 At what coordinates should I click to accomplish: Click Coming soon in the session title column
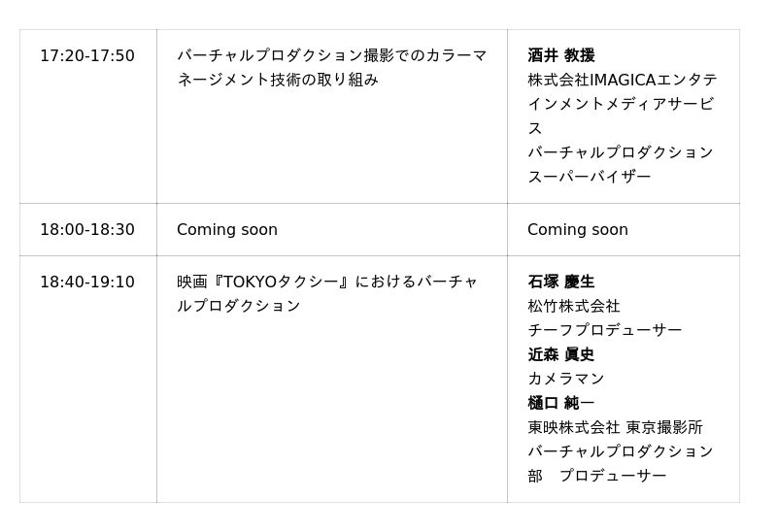(x=227, y=230)
